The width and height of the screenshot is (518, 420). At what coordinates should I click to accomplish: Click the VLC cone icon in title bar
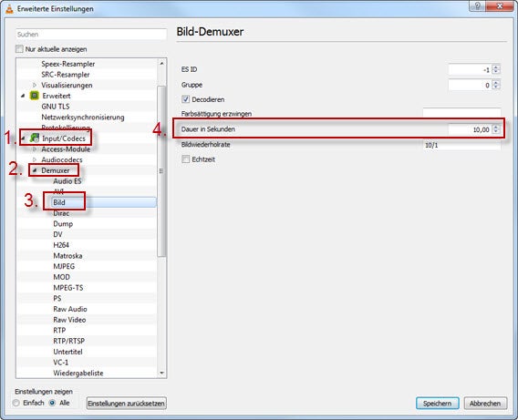point(9,9)
